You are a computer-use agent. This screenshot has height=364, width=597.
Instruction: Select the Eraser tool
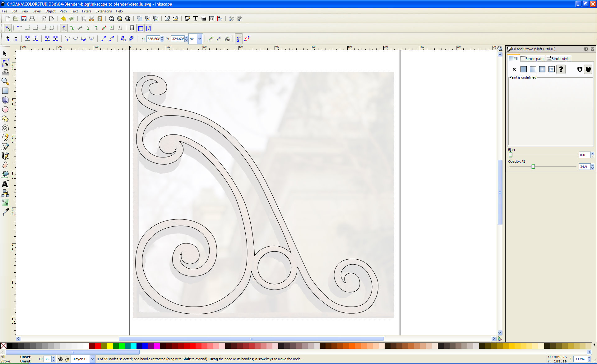point(5,165)
